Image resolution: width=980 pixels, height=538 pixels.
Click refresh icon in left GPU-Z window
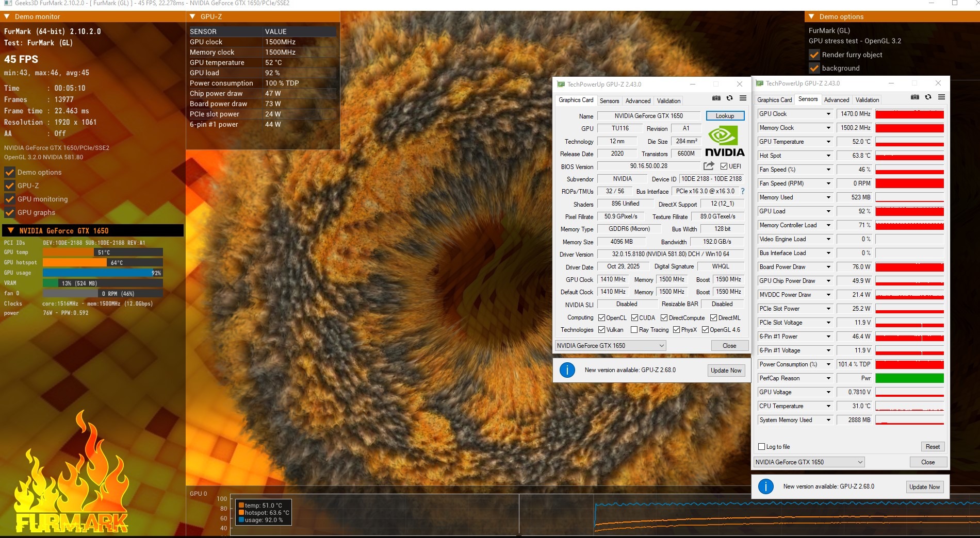coord(729,98)
